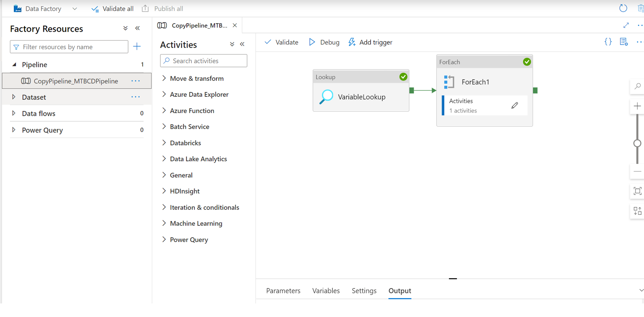Image resolution: width=644 pixels, height=317 pixels.
Task: Click the Search activities box
Action: click(204, 61)
